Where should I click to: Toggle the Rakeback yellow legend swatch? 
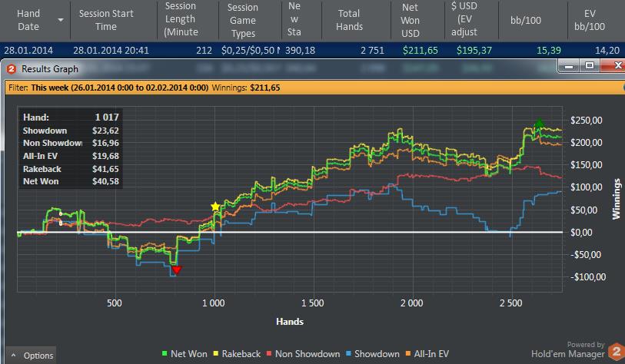[x=216, y=353]
